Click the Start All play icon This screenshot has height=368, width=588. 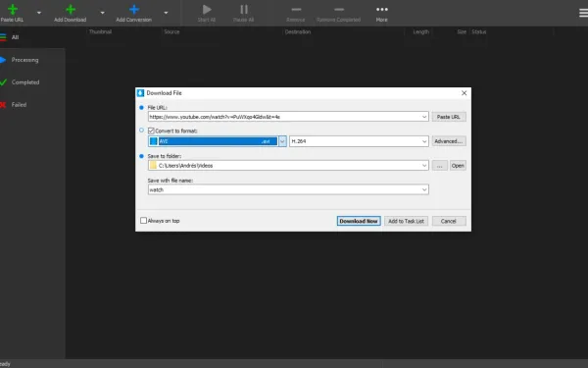point(207,9)
